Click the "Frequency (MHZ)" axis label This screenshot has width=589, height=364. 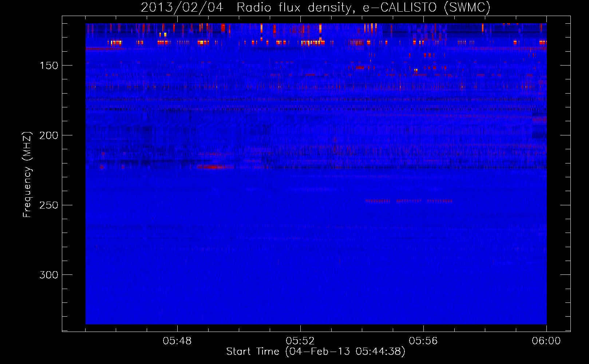click(x=27, y=174)
